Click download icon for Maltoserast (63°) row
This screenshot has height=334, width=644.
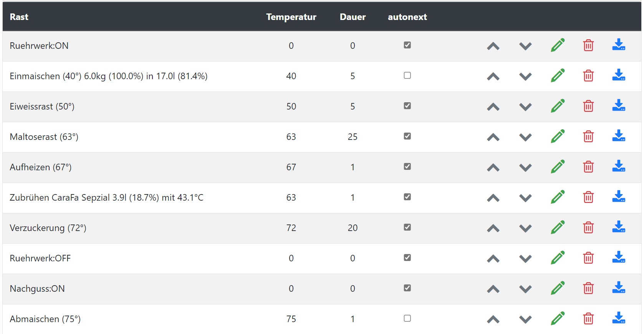(x=618, y=136)
